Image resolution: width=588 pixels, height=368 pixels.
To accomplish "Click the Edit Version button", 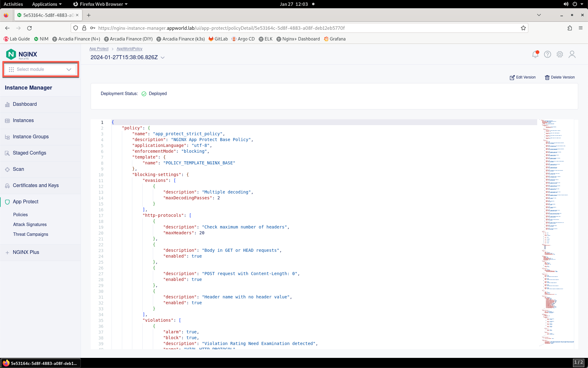I will point(522,77).
